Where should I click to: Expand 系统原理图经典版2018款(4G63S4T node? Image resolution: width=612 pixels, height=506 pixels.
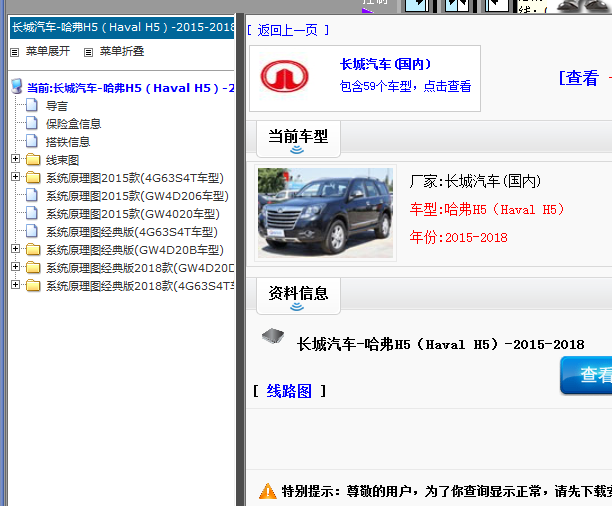click(x=15, y=284)
